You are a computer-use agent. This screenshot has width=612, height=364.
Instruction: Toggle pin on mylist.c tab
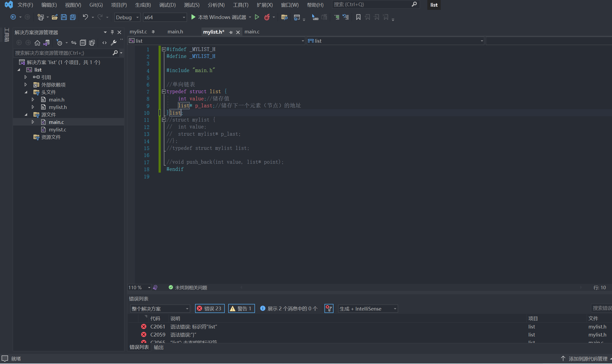153,32
